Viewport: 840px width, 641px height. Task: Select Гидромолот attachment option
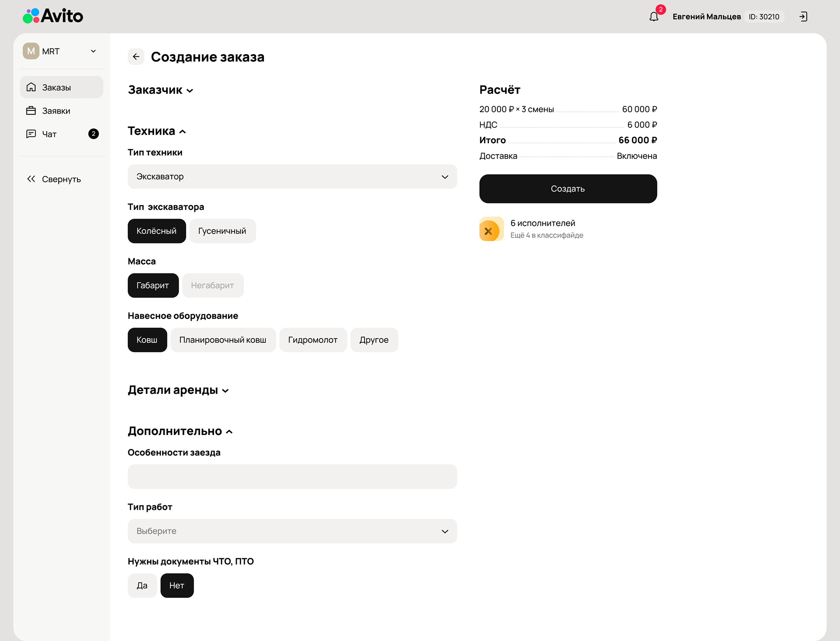[313, 339]
